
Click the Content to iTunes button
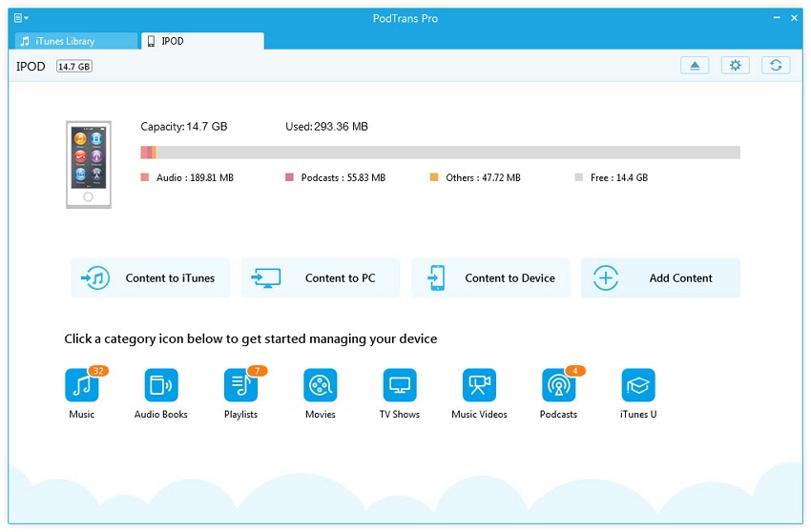[150, 278]
